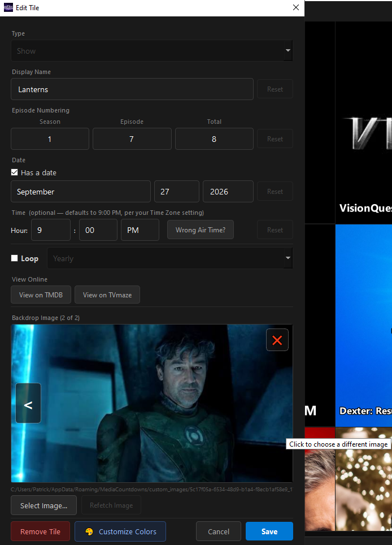The height and width of the screenshot is (545, 392).
Task: Click the red Remove Tile button
Action: click(x=40, y=531)
